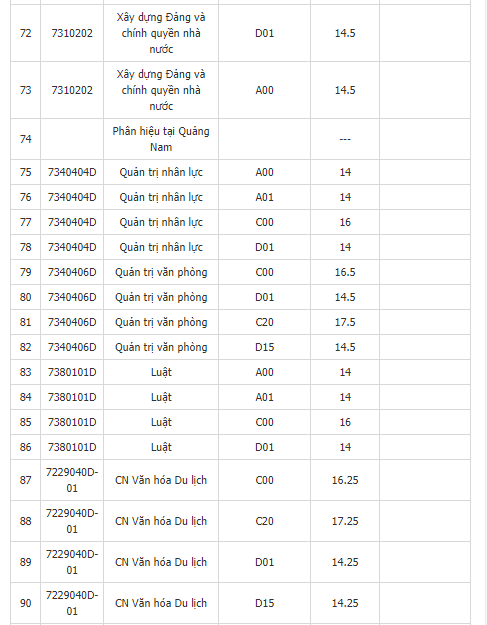Select row number 75 cell
487x625 pixels.
pos(26,172)
